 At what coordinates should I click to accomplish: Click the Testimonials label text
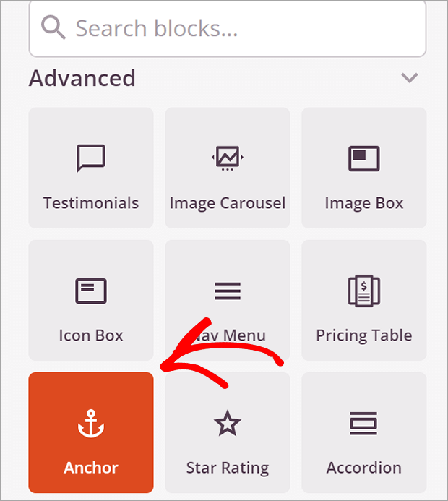(91, 203)
